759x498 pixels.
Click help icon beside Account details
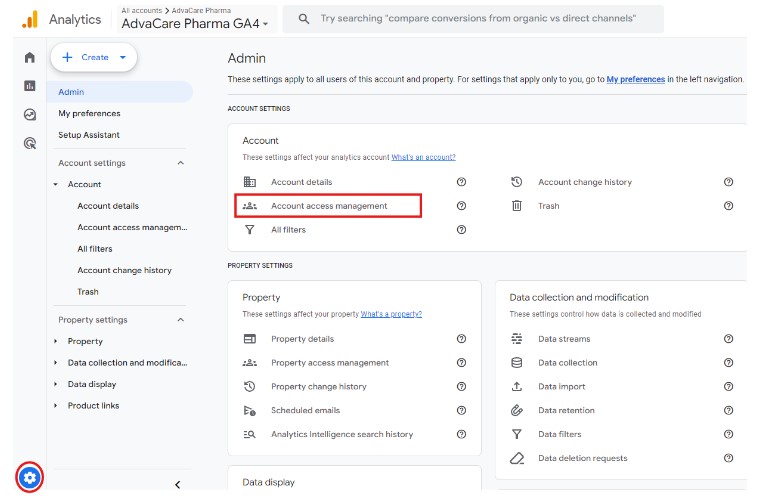click(461, 182)
